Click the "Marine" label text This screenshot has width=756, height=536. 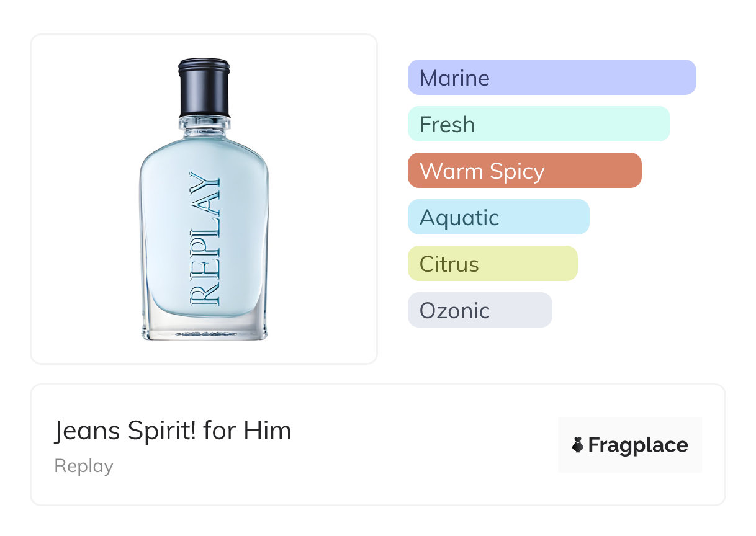[x=454, y=78]
